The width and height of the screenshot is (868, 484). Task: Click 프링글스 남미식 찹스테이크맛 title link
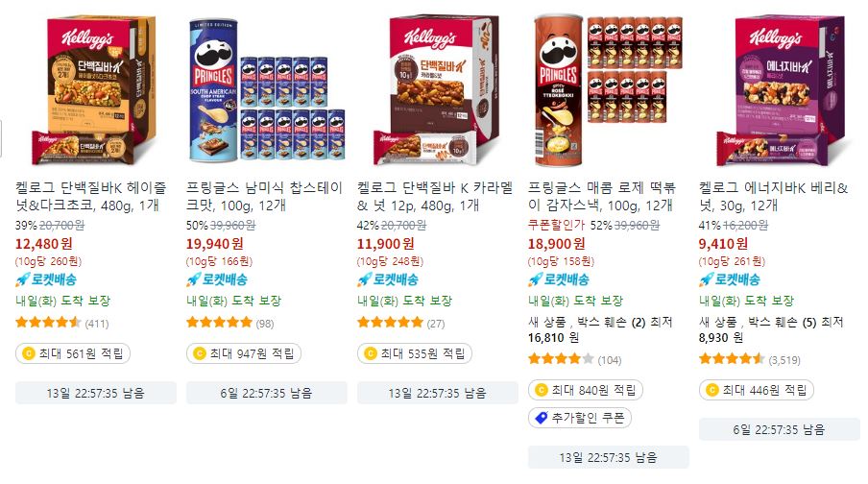265,197
